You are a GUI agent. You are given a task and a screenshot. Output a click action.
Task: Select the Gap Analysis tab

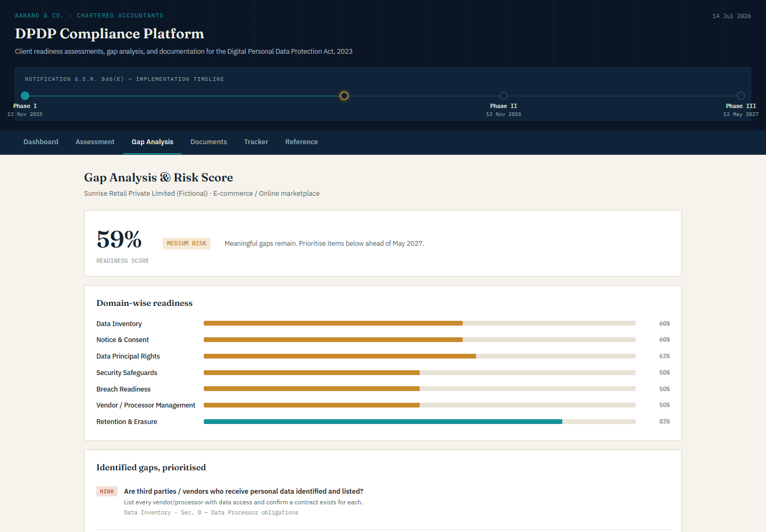pos(152,142)
